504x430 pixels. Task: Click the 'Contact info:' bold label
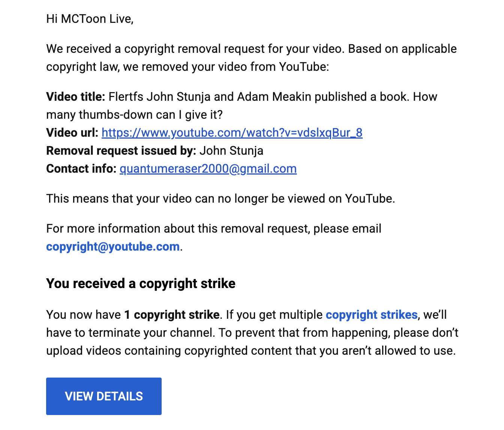click(81, 169)
